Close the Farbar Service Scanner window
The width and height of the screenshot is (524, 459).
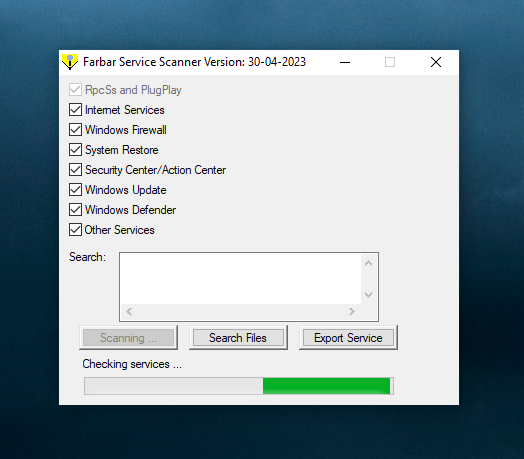click(x=436, y=62)
